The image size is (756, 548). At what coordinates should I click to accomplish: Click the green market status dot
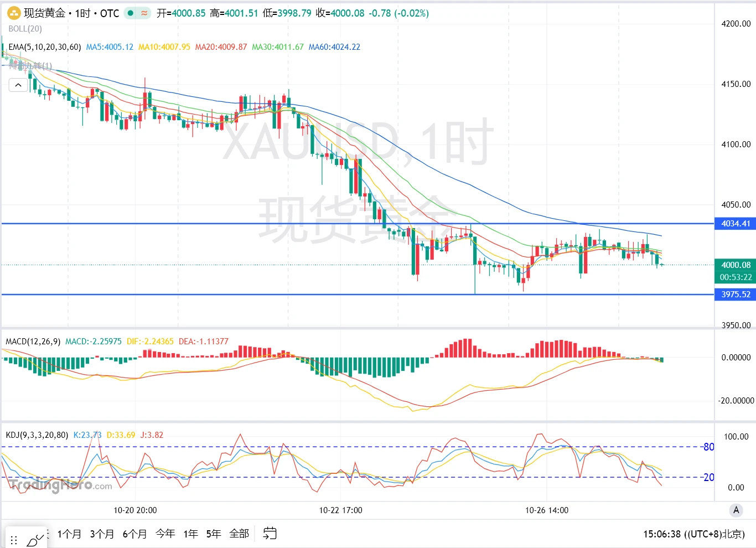(130, 13)
